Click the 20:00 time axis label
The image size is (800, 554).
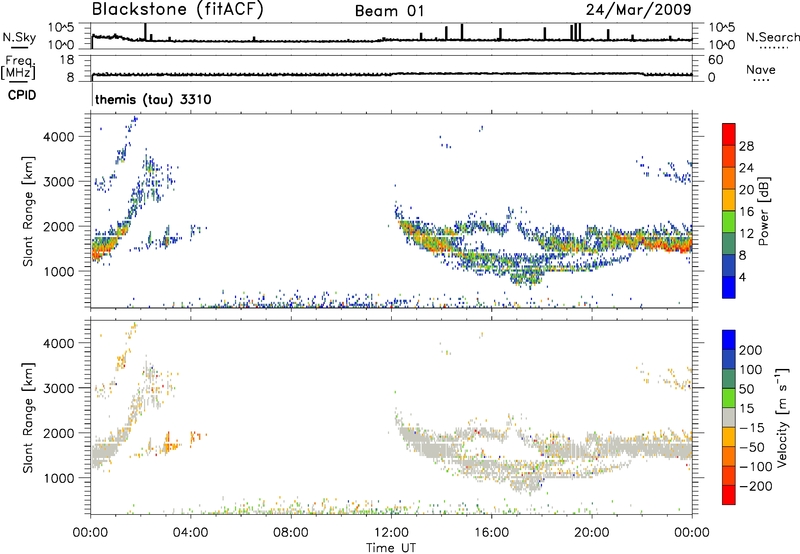591,533
